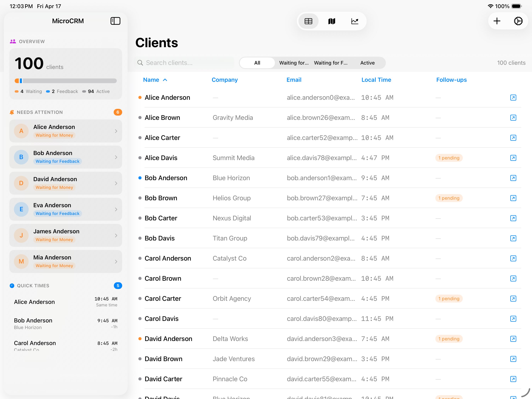The image size is (532, 399).
Task: Click the client status progress bar
Action: click(66, 81)
